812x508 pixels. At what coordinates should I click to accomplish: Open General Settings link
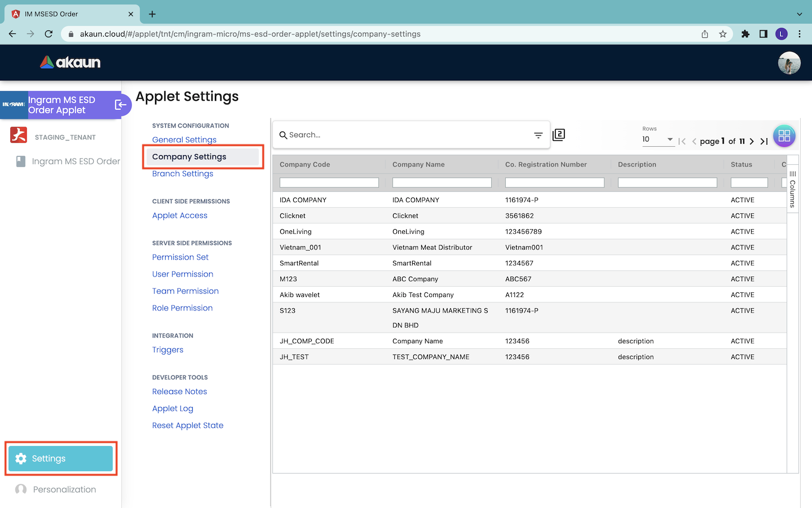point(184,140)
